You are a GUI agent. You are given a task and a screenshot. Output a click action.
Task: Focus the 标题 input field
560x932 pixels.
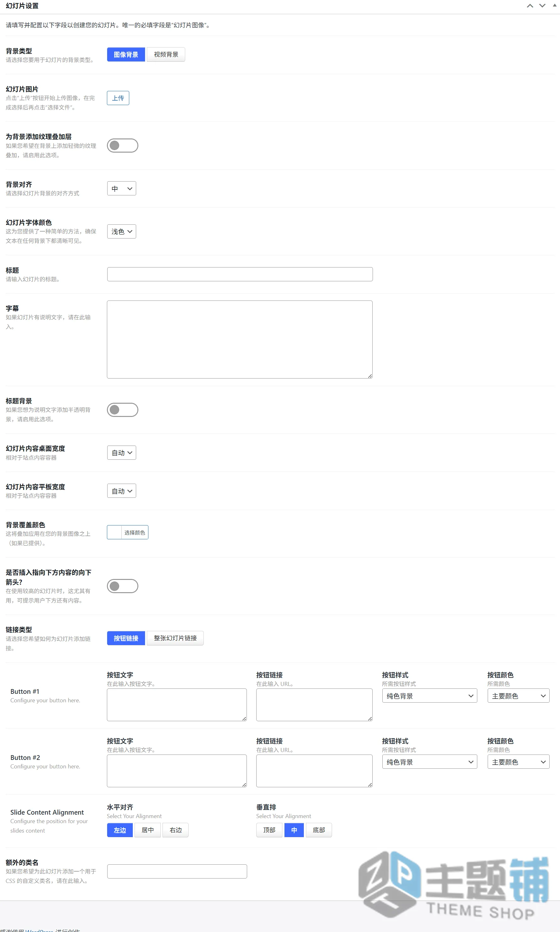240,274
